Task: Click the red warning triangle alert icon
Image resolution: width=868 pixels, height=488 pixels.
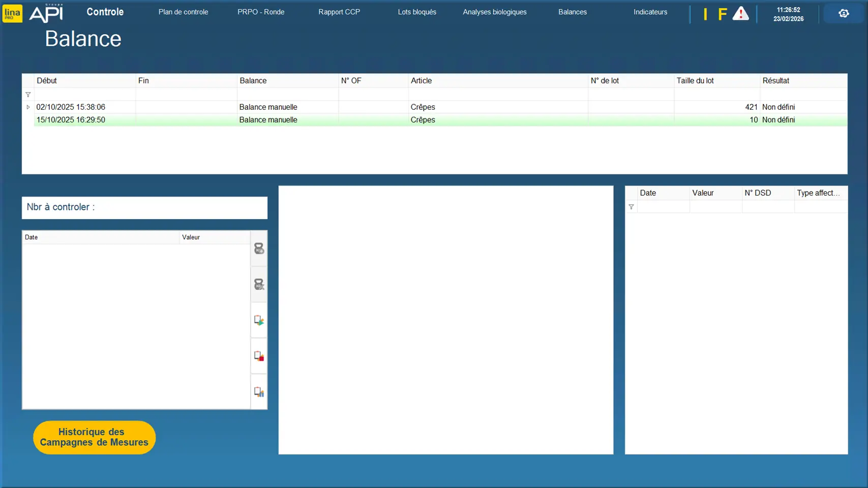Action: pyautogui.click(x=740, y=14)
